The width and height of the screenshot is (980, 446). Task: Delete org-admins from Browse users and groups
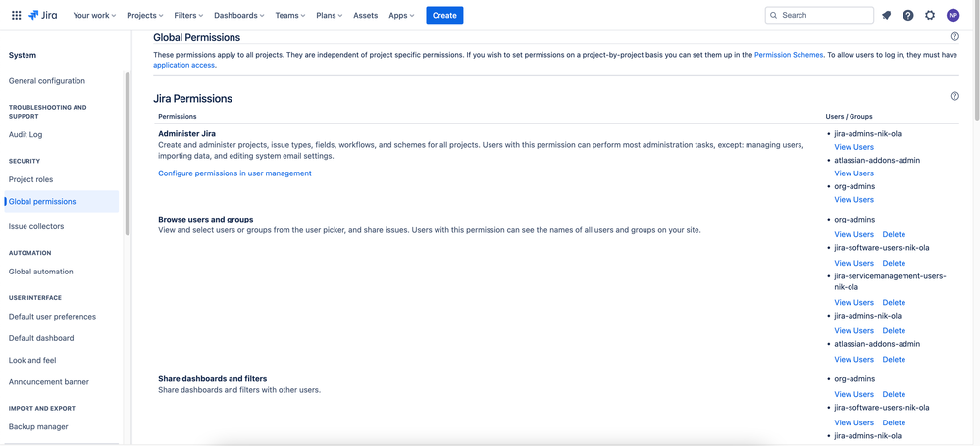click(894, 235)
